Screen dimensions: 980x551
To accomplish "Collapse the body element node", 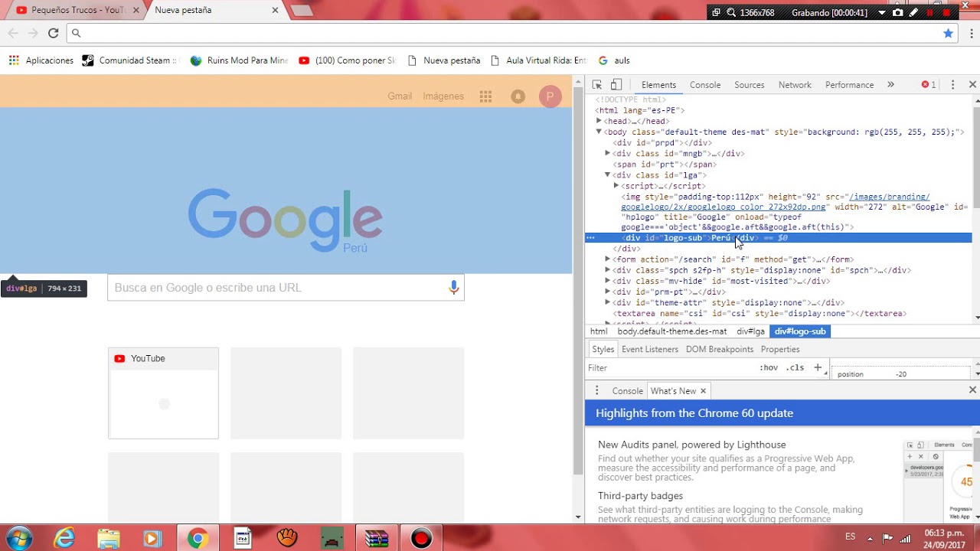I will [x=599, y=132].
